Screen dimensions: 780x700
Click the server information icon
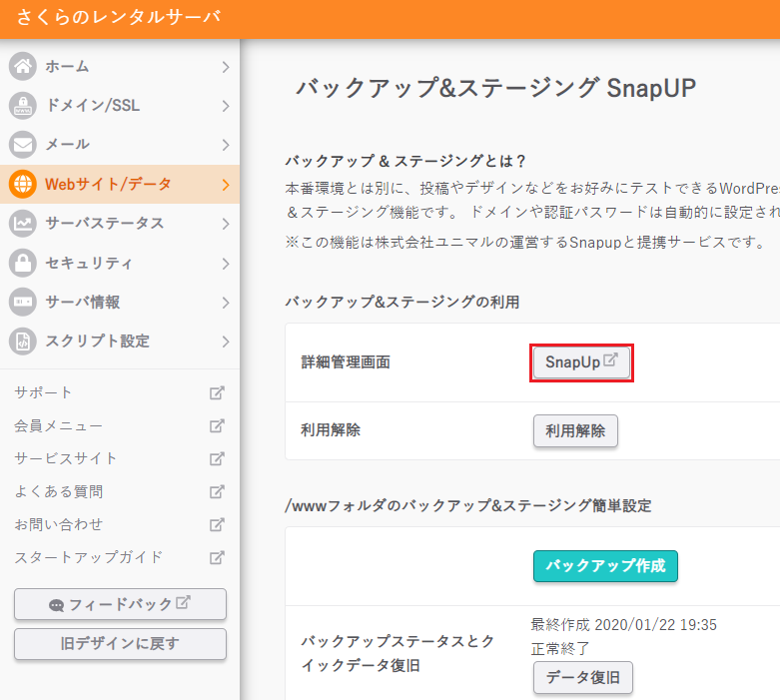click(x=23, y=302)
